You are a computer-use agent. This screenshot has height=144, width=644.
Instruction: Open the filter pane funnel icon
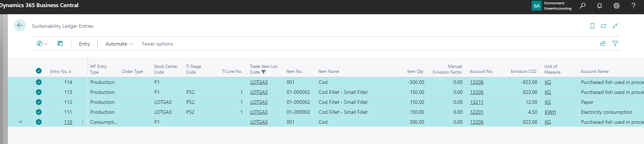615,43
